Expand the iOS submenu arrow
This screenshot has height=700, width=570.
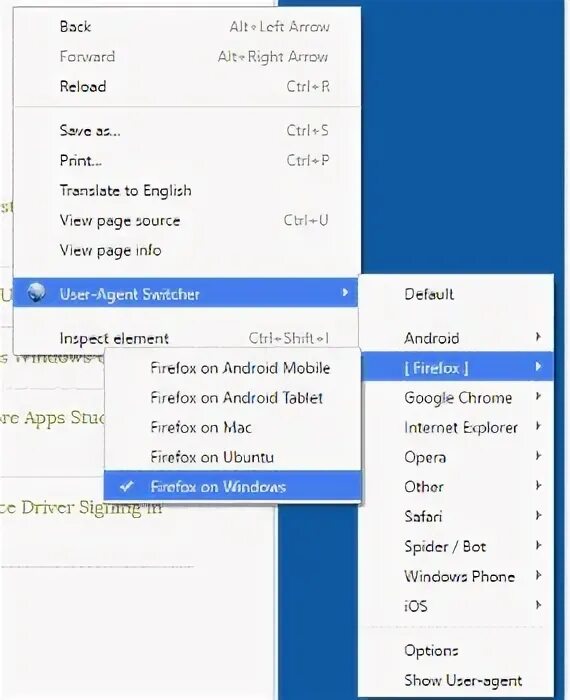pos(538,605)
